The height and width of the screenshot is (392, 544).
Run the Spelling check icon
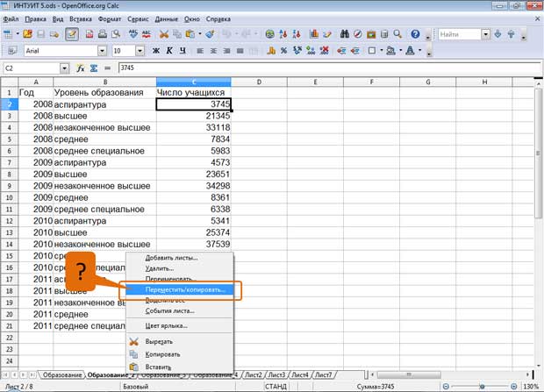click(x=133, y=34)
